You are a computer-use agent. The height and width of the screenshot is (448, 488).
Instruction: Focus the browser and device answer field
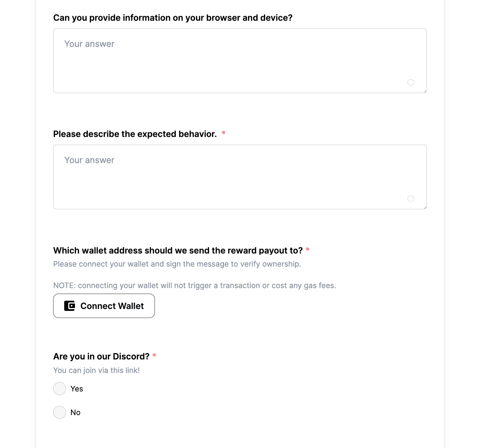[240, 61]
